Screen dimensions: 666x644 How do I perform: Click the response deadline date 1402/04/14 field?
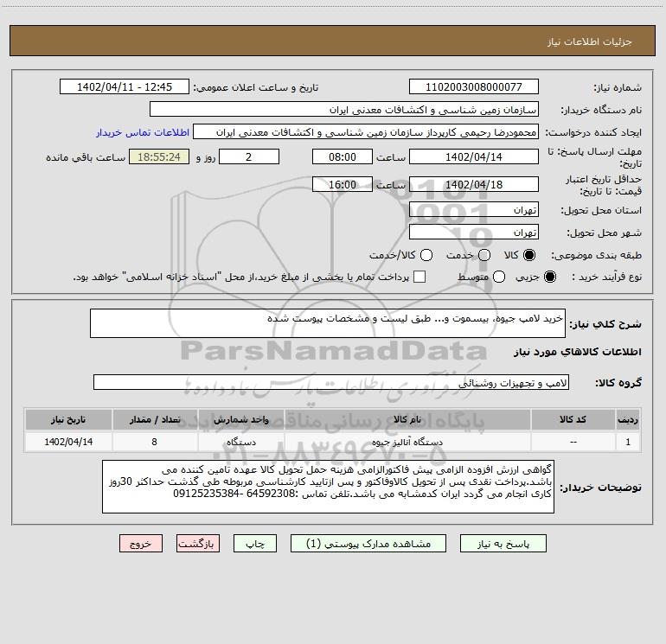(474, 156)
